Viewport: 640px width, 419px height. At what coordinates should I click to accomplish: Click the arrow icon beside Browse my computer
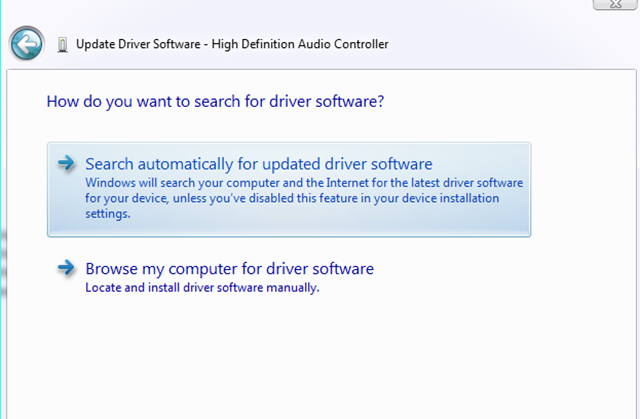[67, 268]
